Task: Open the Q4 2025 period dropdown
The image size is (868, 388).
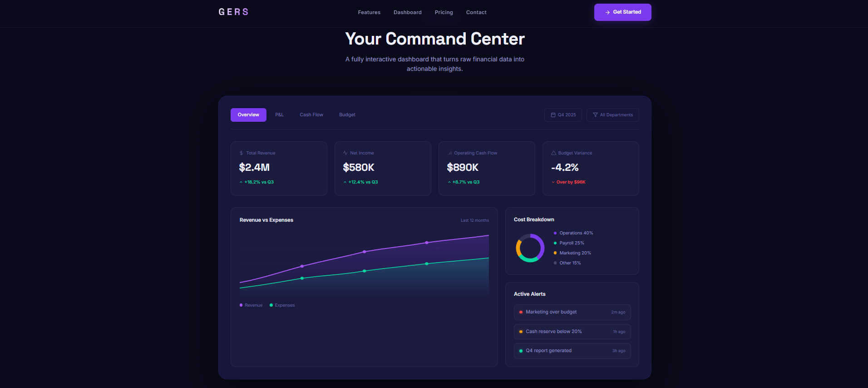Action: click(563, 115)
